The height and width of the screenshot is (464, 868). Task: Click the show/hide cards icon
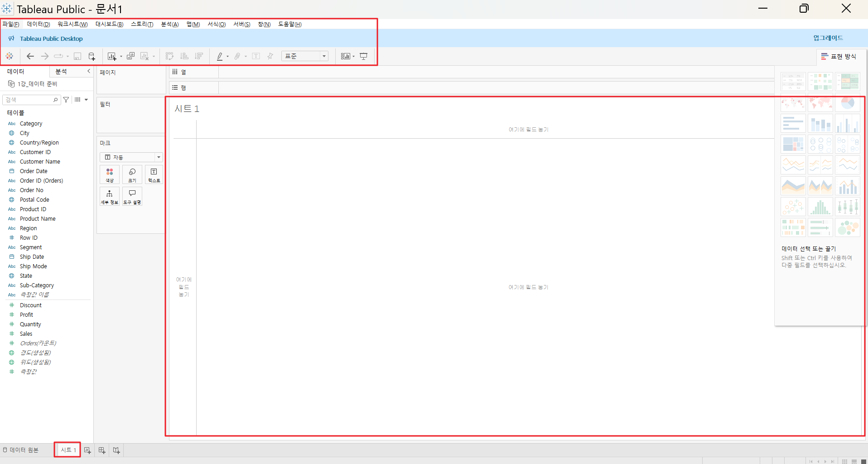(x=346, y=56)
